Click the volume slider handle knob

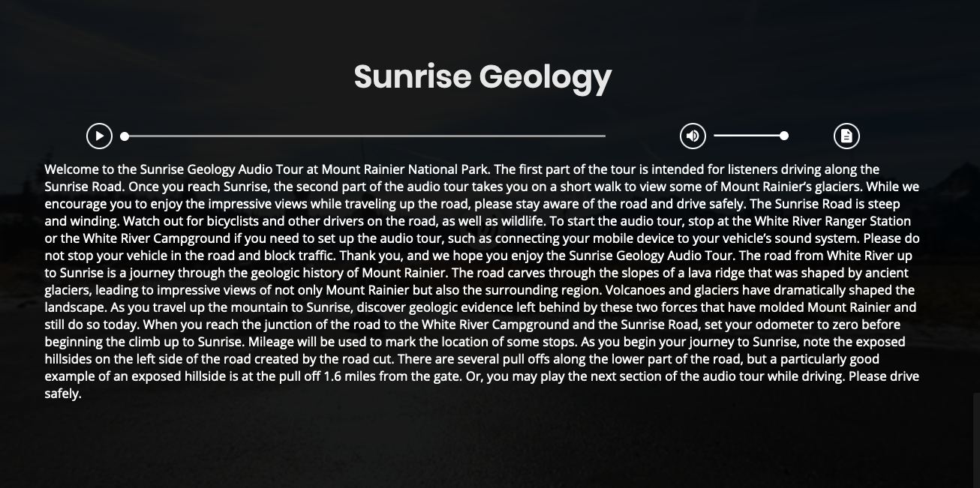pyautogui.click(x=784, y=136)
